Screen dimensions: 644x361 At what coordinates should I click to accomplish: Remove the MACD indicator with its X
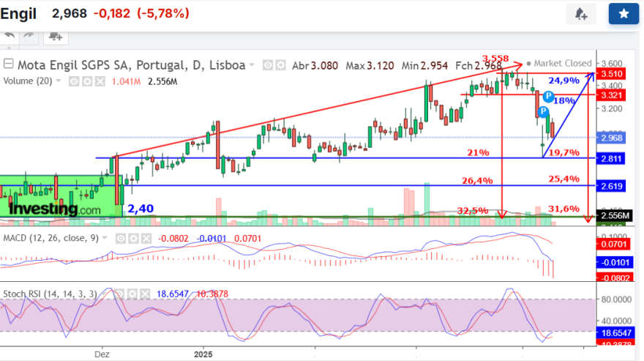coord(146,239)
